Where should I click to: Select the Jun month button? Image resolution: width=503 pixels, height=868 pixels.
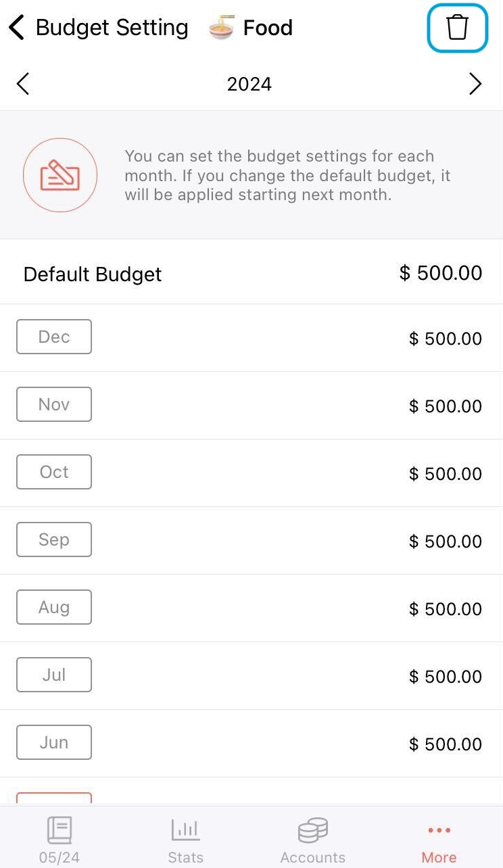(54, 742)
